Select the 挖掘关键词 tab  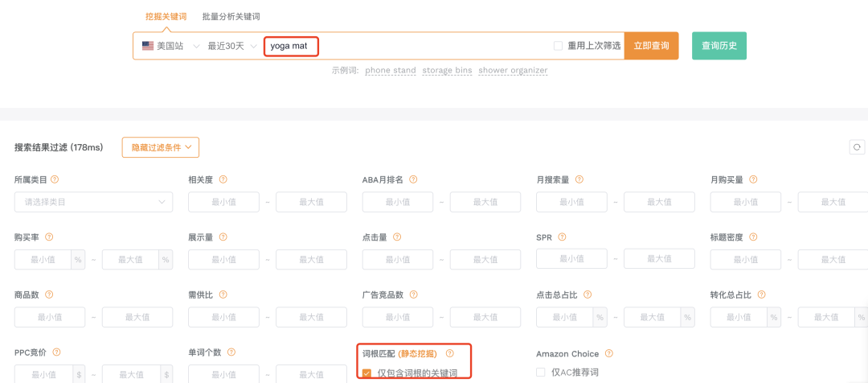[x=166, y=16]
